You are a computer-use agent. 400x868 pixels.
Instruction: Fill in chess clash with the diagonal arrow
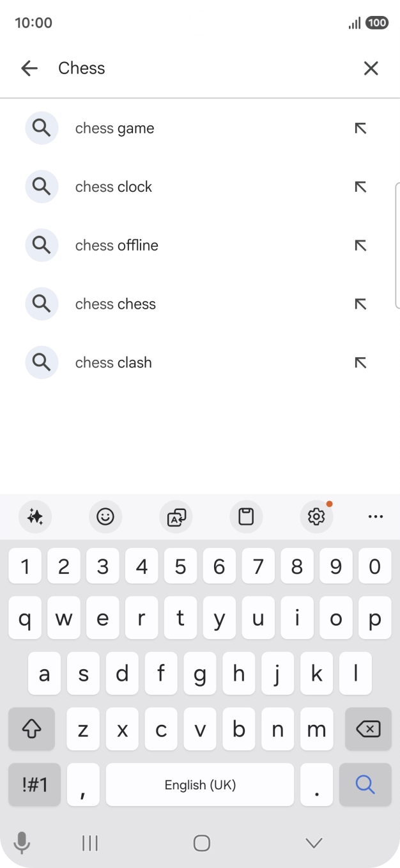coord(360,362)
